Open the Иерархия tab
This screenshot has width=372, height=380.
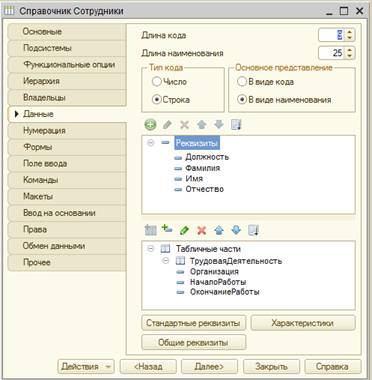67,81
